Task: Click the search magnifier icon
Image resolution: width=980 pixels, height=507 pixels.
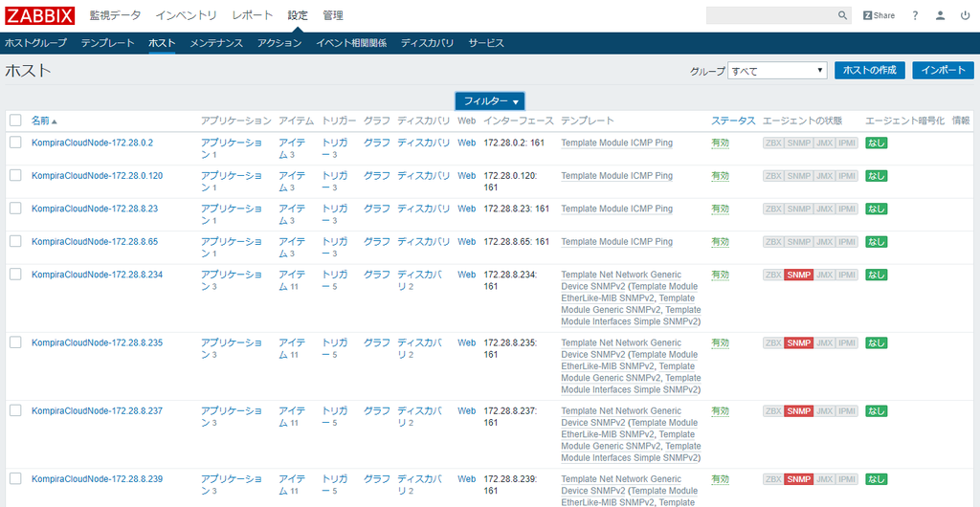Action: point(842,15)
